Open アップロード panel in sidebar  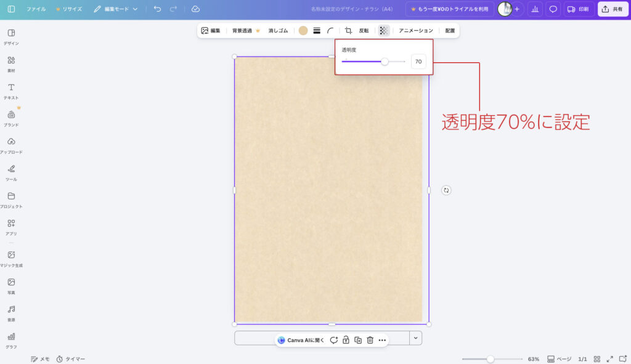click(11, 145)
